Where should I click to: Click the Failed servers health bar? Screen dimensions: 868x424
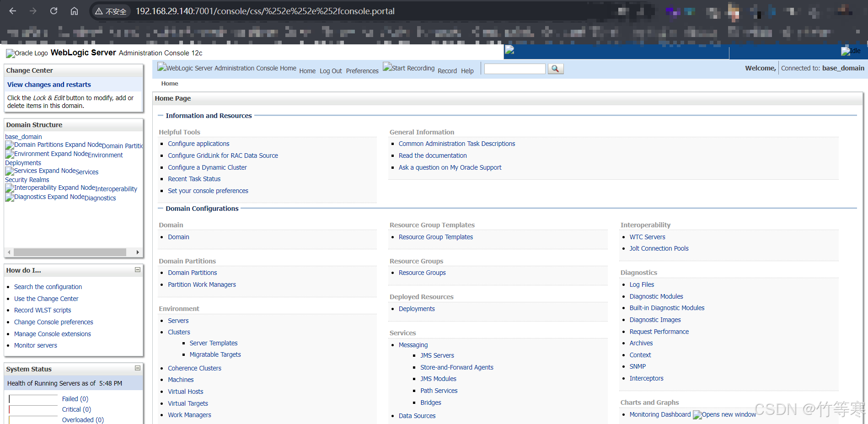pyautogui.click(x=33, y=399)
